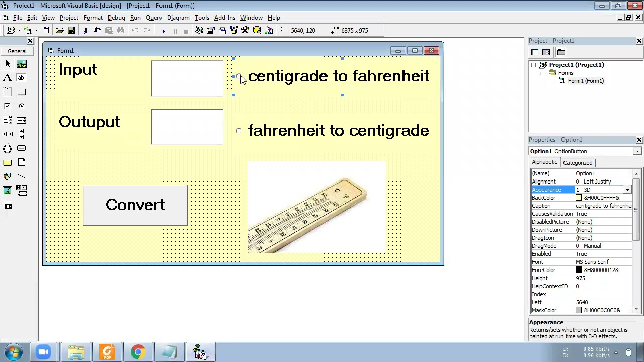The image size is (644, 362).
Task: Click the General toolbox tab
Action: (17, 51)
